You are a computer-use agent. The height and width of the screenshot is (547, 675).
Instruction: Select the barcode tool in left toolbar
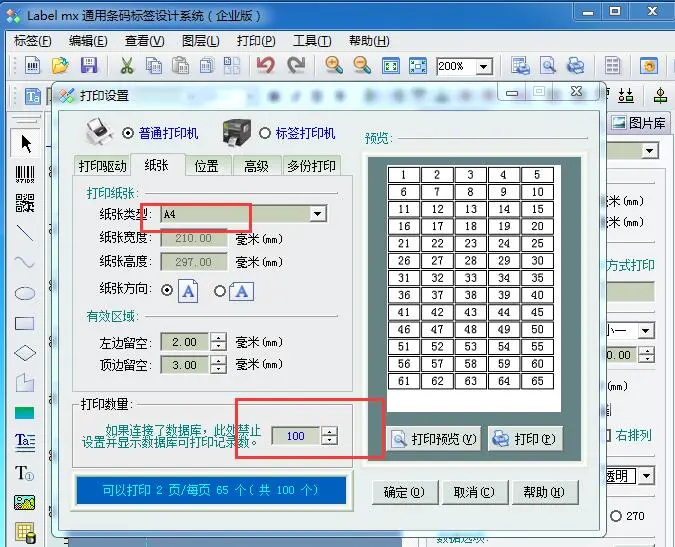coord(25,173)
